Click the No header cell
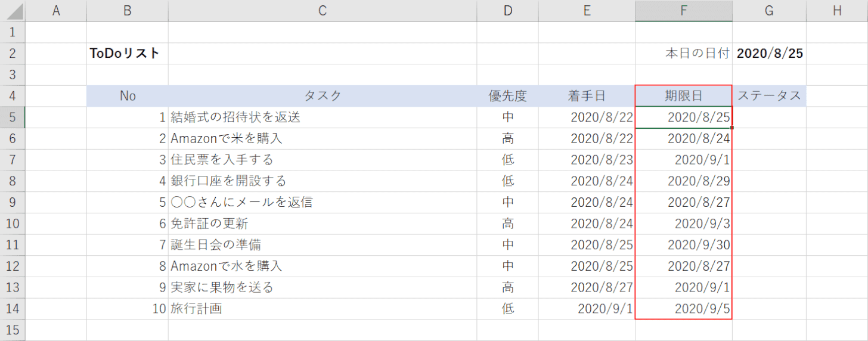This screenshot has height=341, width=868. click(x=128, y=96)
